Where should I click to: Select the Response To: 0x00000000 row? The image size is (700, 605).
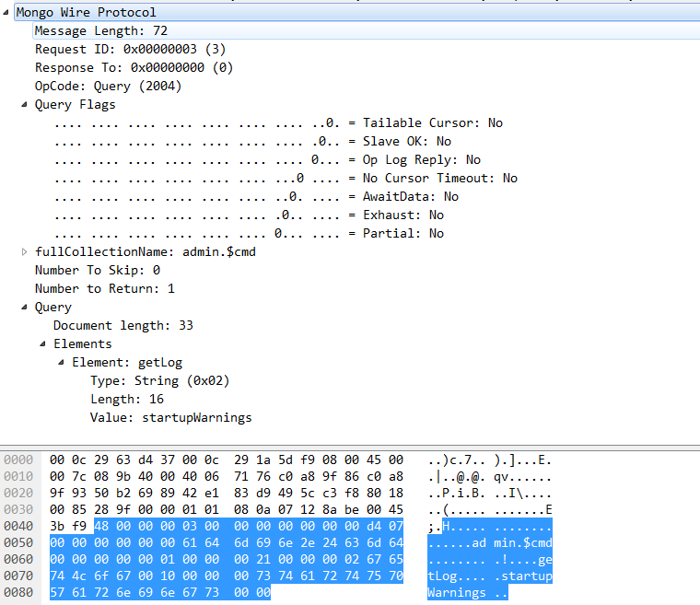pos(134,67)
